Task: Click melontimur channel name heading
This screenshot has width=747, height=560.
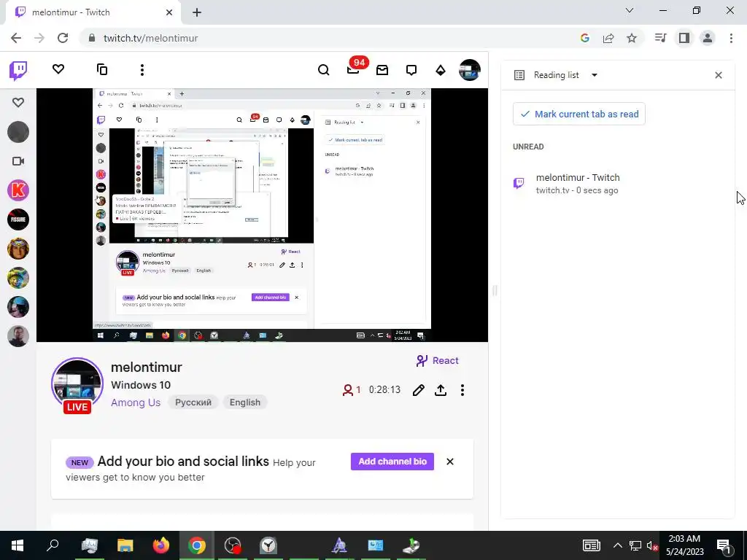Action: click(146, 367)
